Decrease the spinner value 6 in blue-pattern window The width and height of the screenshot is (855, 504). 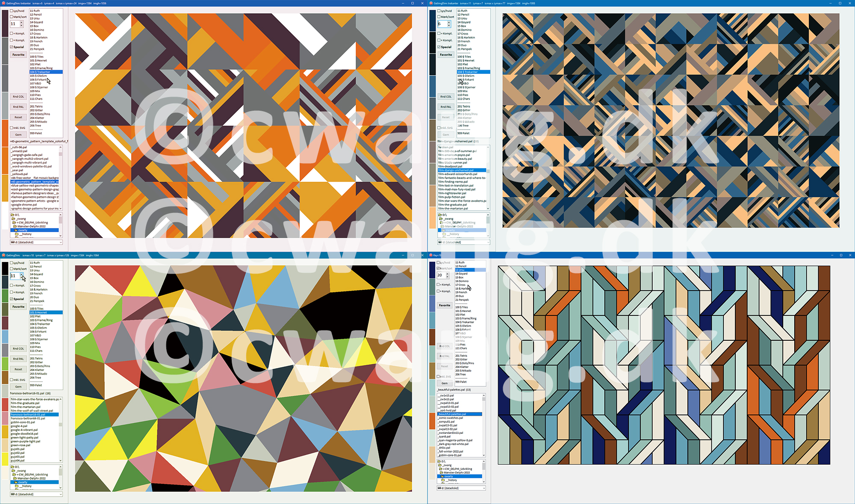pyautogui.click(x=449, y=26)
